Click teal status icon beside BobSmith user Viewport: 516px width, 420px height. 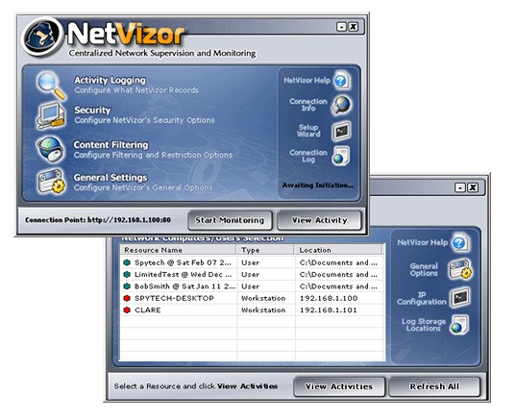tap(127, 286)
